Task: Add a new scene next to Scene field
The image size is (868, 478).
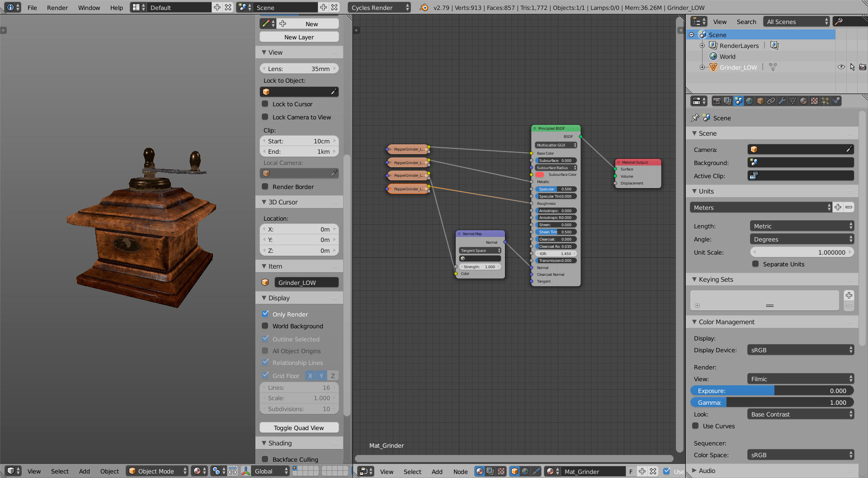Action: click(x=323, y=7)
